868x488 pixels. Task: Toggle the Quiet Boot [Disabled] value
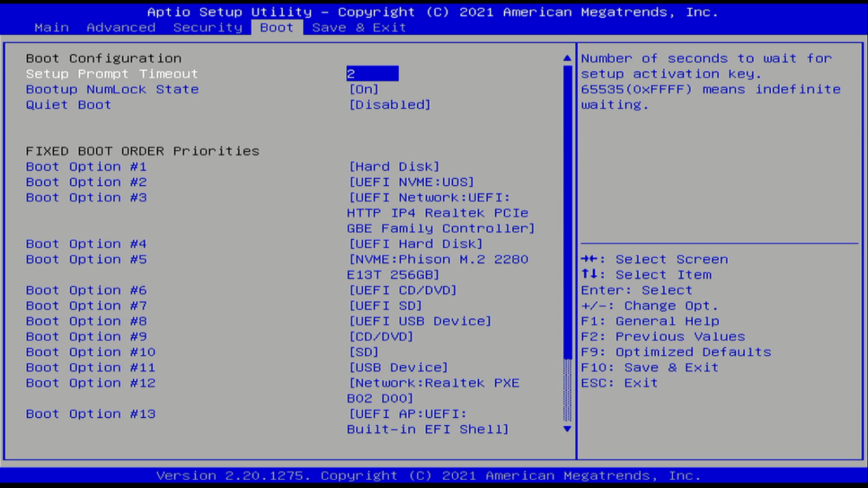click(x=390, y=105)
